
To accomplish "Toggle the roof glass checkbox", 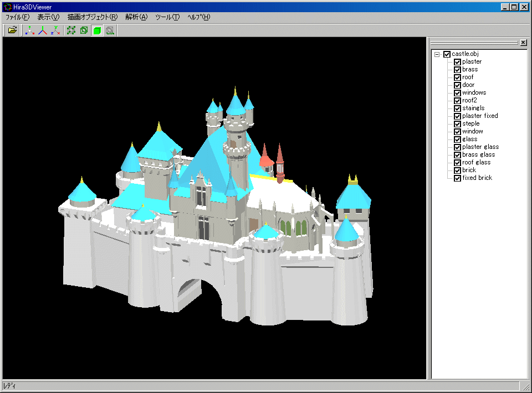I will coord(457,163).
